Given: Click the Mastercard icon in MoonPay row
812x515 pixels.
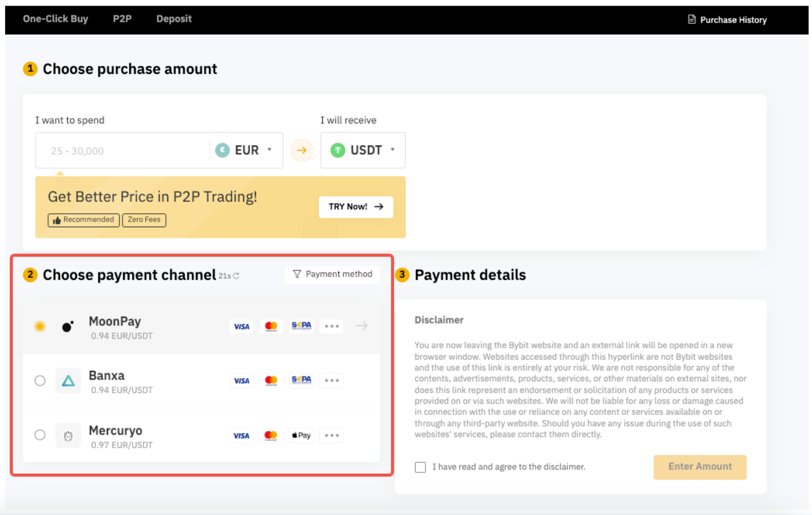Looking at the screenshot, I should click(x=271, y=326).
